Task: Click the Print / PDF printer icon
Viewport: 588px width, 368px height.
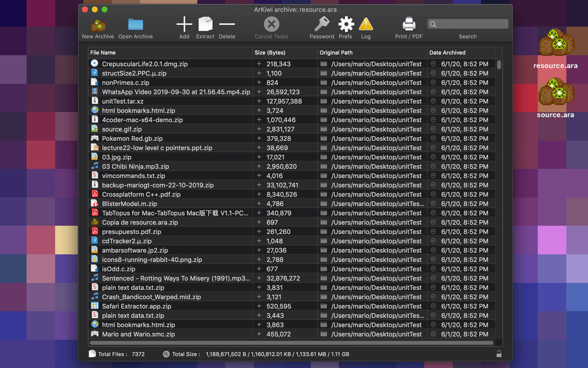Action: pos(409,25)
